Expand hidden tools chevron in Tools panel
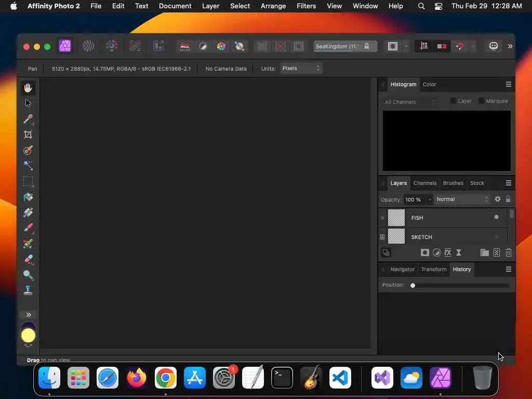The image size is (532, 399). 29,315
